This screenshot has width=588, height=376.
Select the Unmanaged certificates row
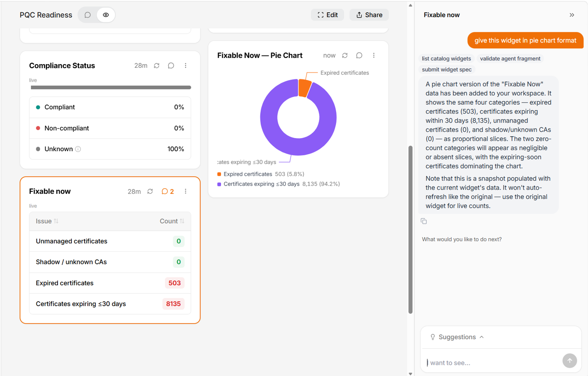(110, 241)
